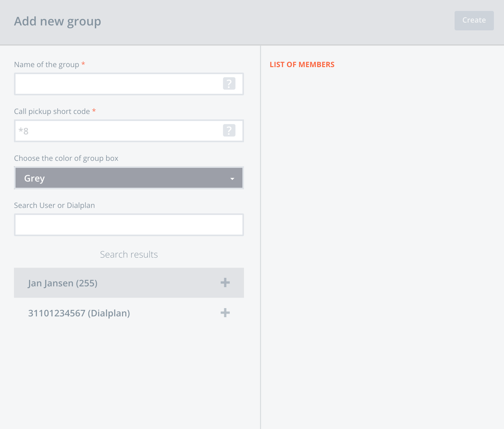Click the color dropdown's arrow caret
The height and width of the screenshot is (429, 504).
(232, 178)
